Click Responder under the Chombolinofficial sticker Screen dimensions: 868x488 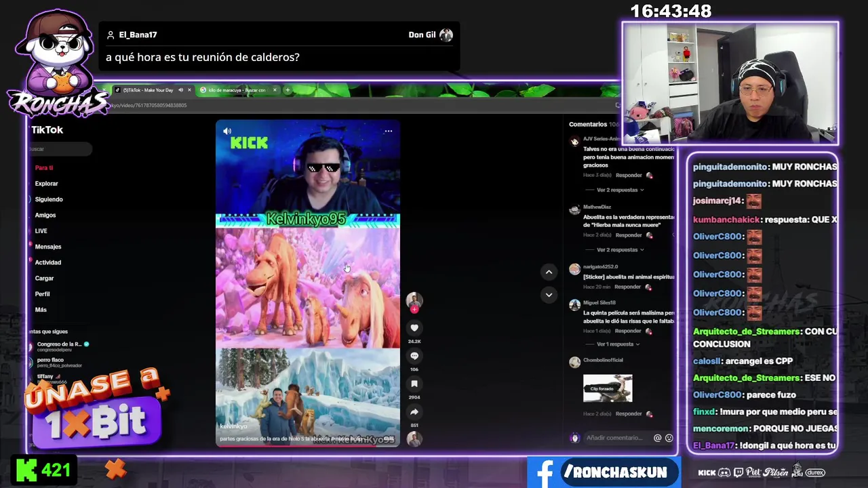(629, 413)
